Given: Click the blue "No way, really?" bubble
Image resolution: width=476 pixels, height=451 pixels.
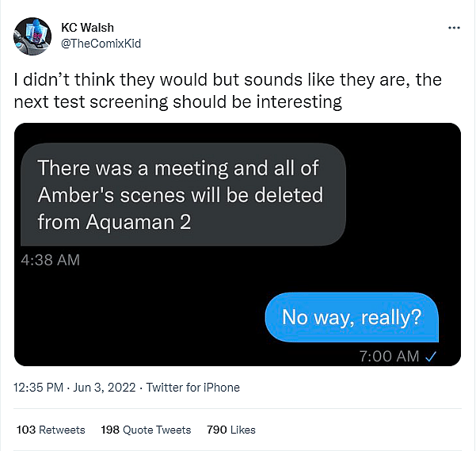Looking at the screenshot, I should coord(351,317).
